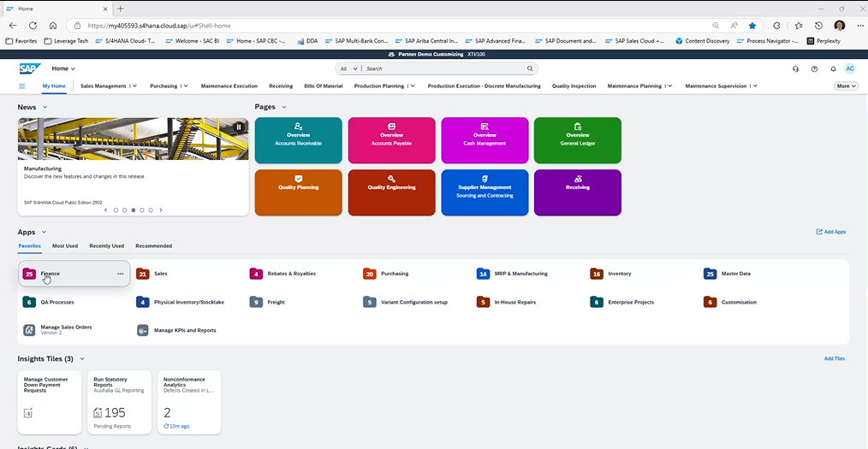Open the Master Data folder
This screenshot has height=449, width=868.
727,274
